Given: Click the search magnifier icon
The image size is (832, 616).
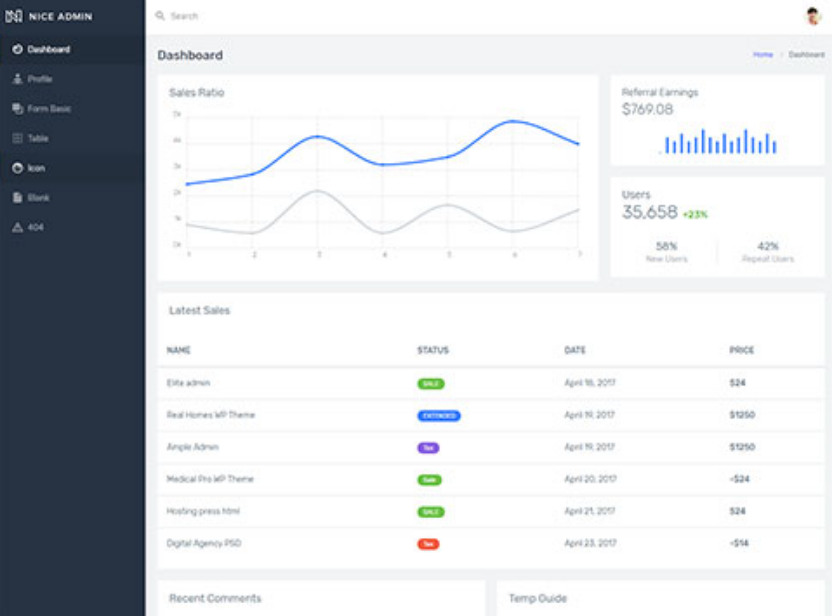Looking at the screenshot, I should 160,16.
